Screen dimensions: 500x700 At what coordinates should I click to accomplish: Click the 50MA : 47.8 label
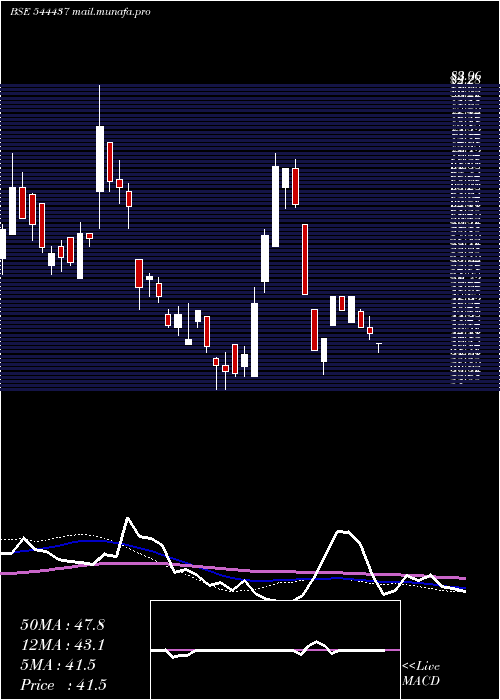(62, 625)
